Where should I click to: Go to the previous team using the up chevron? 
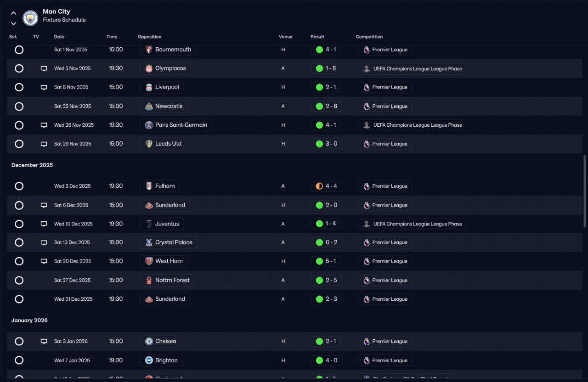click(x=13, y=13)
